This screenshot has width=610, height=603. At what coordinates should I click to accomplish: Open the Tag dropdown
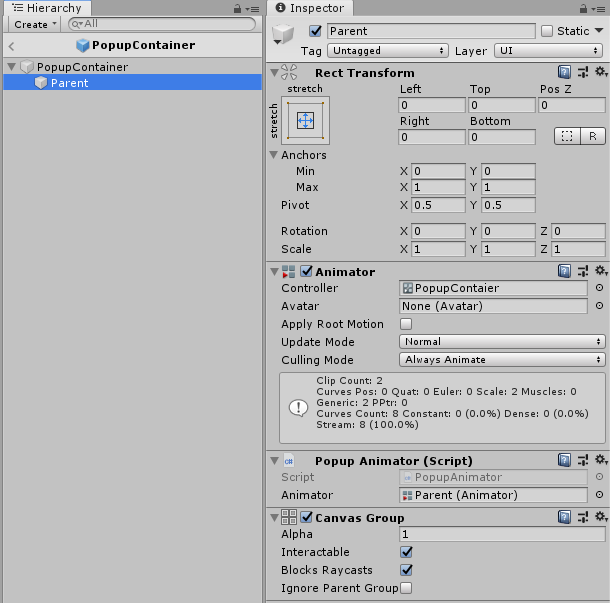coord(388,51)
